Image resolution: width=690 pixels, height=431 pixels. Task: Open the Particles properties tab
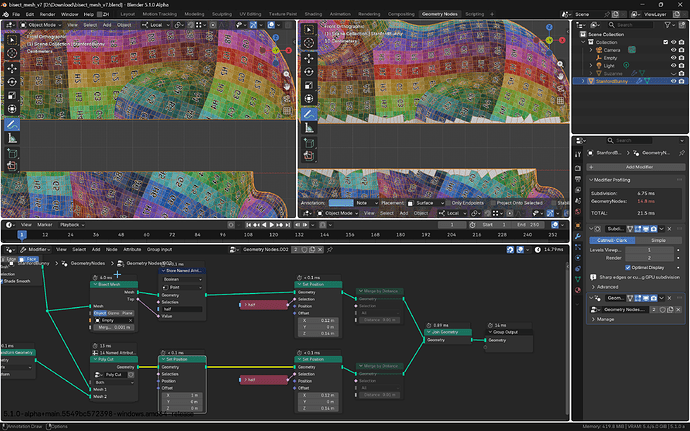[x=578, y=247]
